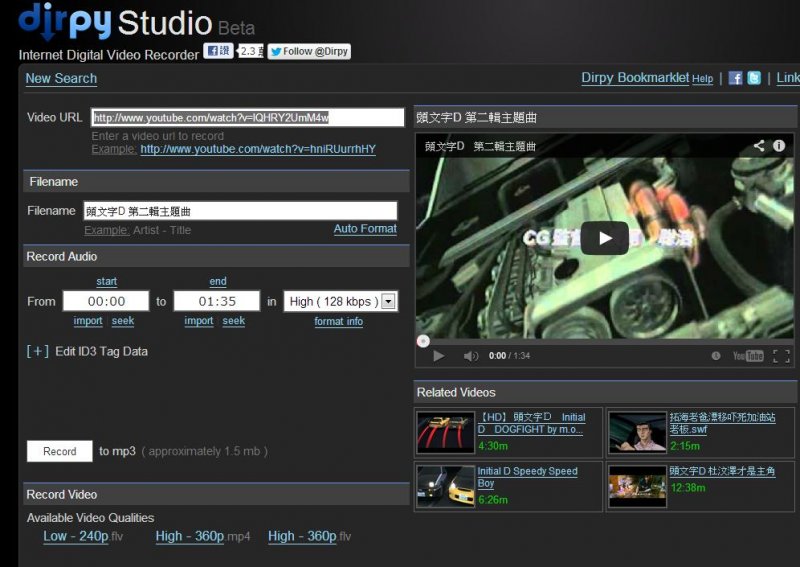This screenshot has width=800, height=567.
Task: Open example YouTube URL link
Action: coord(258,149)
